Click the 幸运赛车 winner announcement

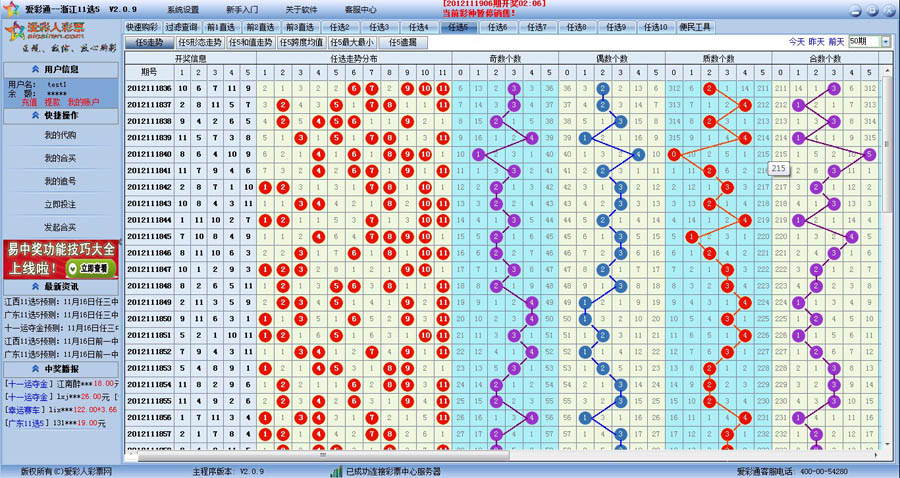click(x=61, y=410)
